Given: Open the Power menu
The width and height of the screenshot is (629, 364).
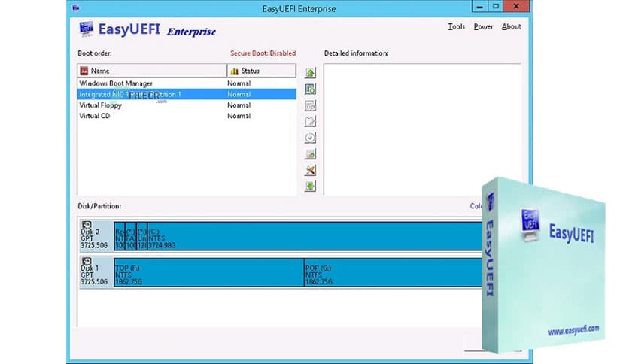Looking at the screenshot, I should click(483, 26).
